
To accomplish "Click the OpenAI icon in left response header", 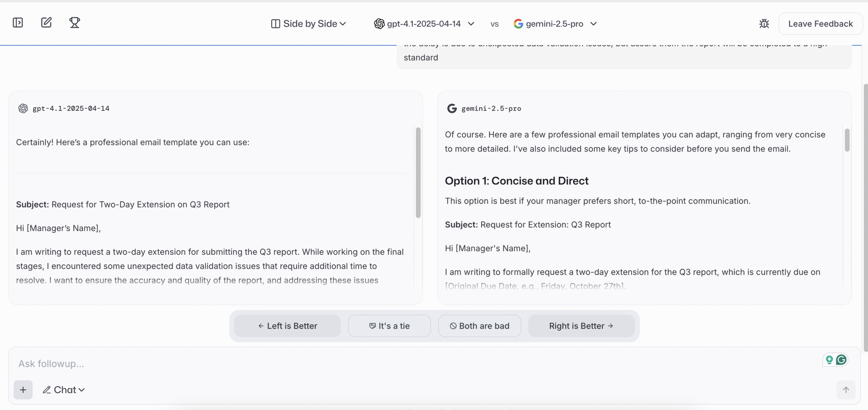I will coord(23,108).
